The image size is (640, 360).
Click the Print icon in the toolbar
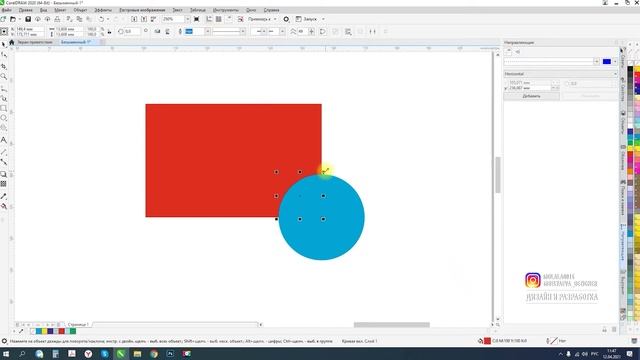pyautogui.click(x=57, y=19)
